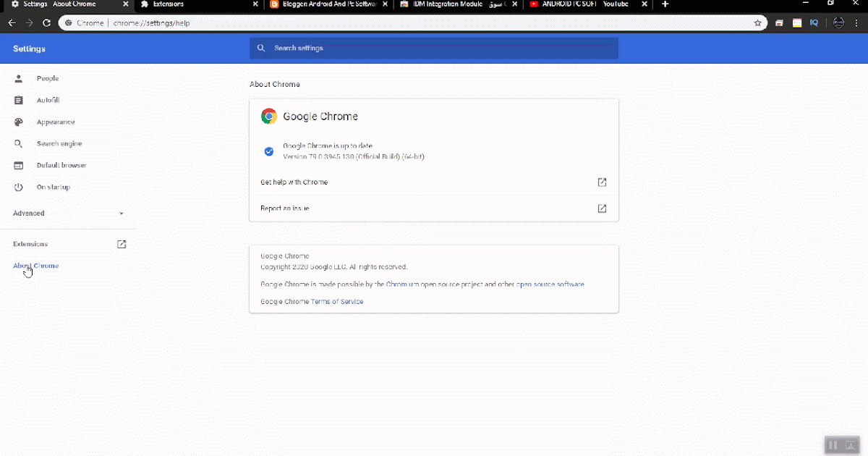The image size is (868, 456).
Task: Restore down the Chrome window
Action: pyautogui.click(x=831, y=4)
